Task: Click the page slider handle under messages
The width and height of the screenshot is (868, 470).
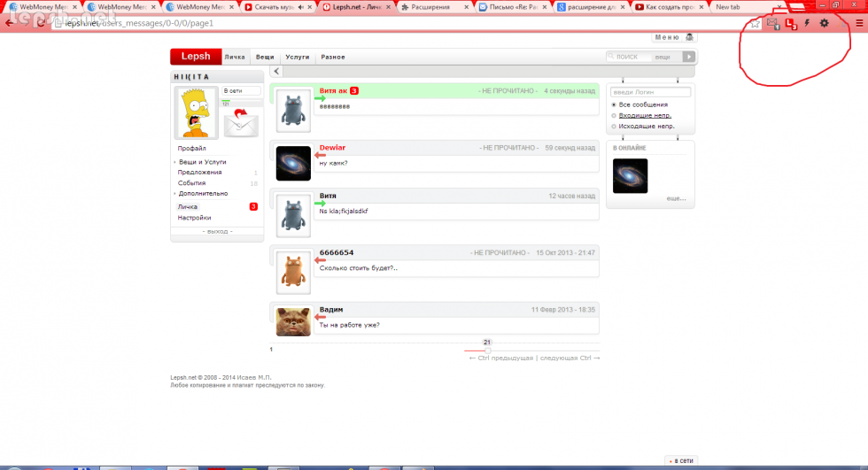Action: click(487, 351)
